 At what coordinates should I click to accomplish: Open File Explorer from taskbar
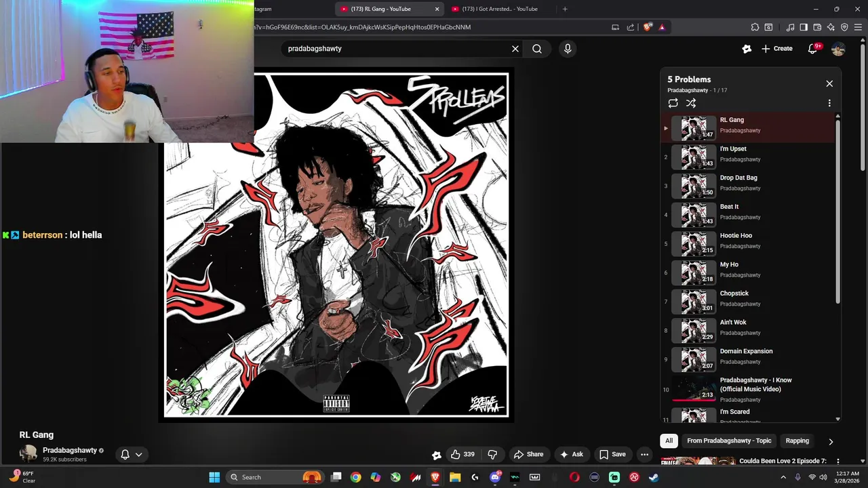tap(455, 477)
